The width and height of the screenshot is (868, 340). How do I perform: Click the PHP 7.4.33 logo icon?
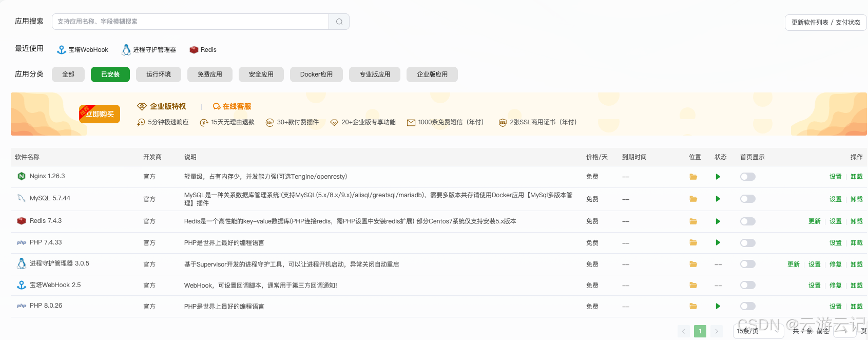click(x=22, y=242)
